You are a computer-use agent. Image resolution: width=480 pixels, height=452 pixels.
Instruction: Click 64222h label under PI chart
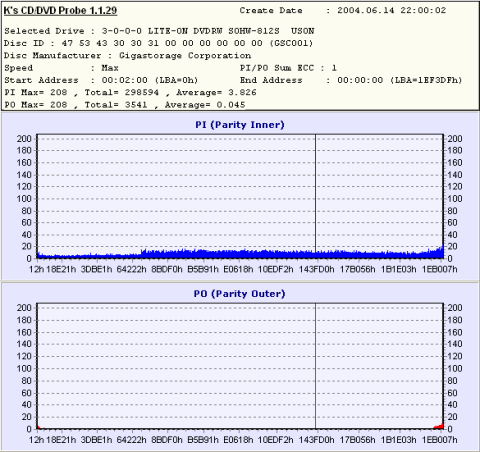pyautogui.click(x=131, y=269)
